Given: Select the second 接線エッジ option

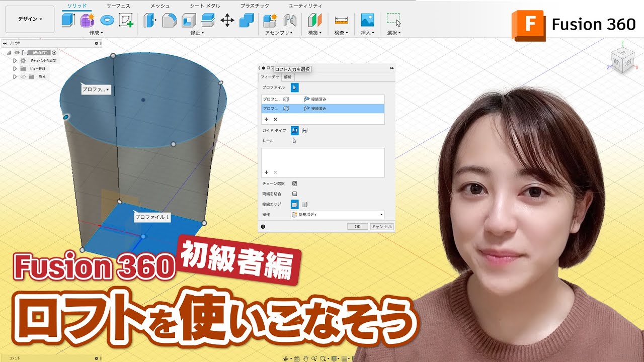Looking at the screenshot, I should click(305, 204).
